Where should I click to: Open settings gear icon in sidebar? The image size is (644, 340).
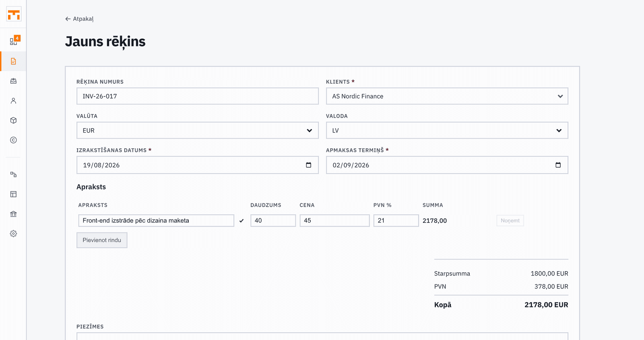13,234
